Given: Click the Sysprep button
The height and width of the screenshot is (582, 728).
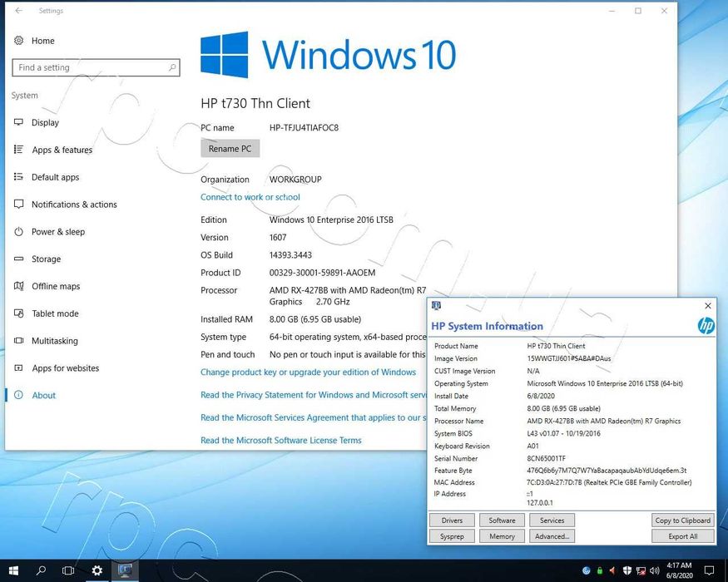Looking at the screenshot, I should 452,536.
